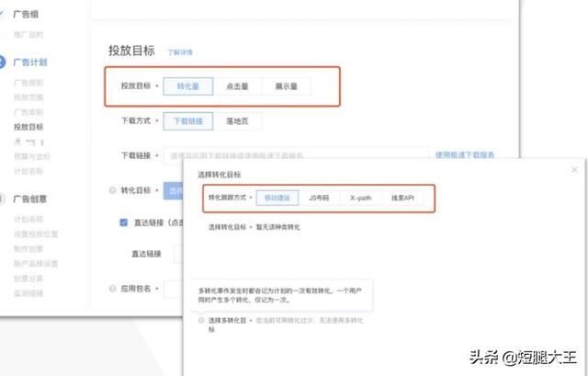Jump to 投放范围 in the sidebar
Viewport: 588px width, 376px height.
(x=28, y=97)
